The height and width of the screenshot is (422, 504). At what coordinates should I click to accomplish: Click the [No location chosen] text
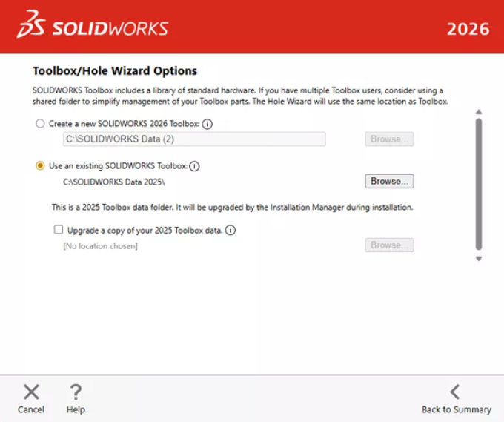100,245
